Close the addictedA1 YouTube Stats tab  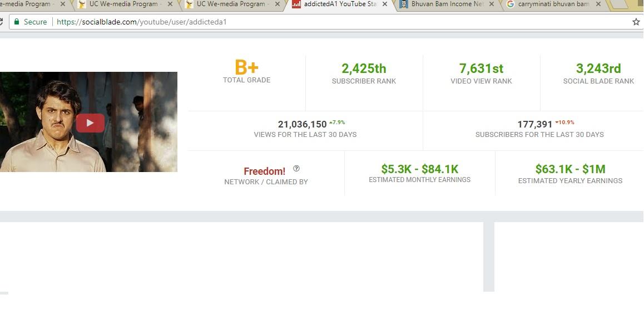[384, 4]
